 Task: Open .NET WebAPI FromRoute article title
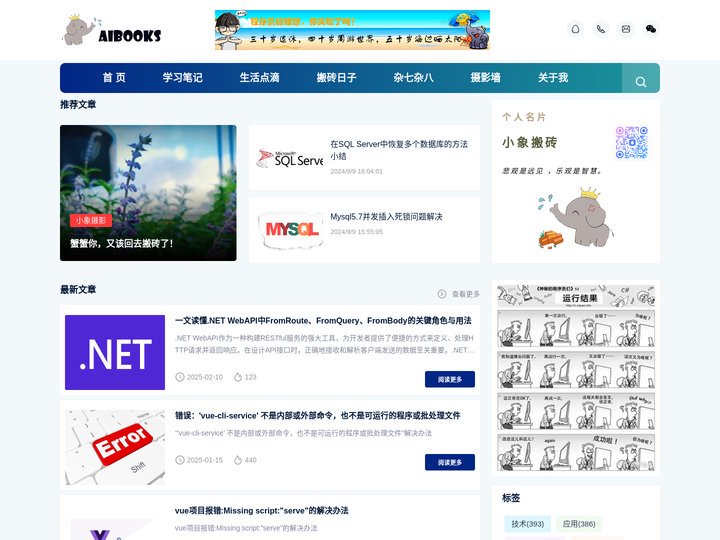coord(323,321)
